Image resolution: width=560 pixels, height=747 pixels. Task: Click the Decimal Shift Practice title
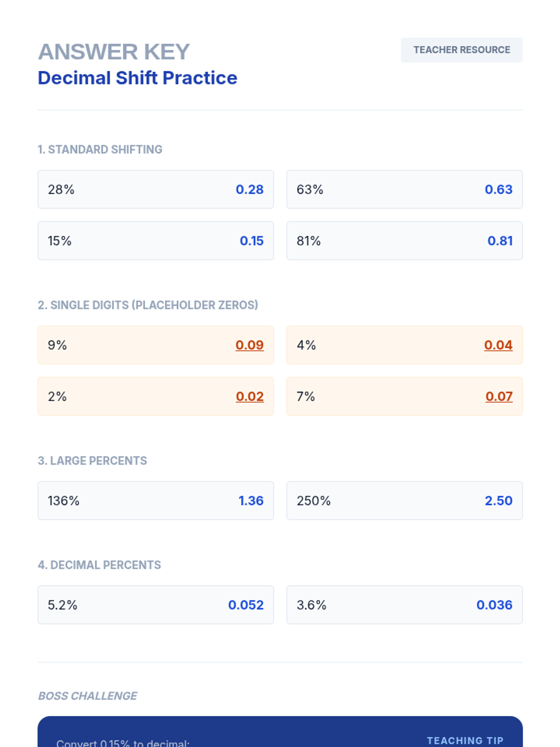(137, 78)
